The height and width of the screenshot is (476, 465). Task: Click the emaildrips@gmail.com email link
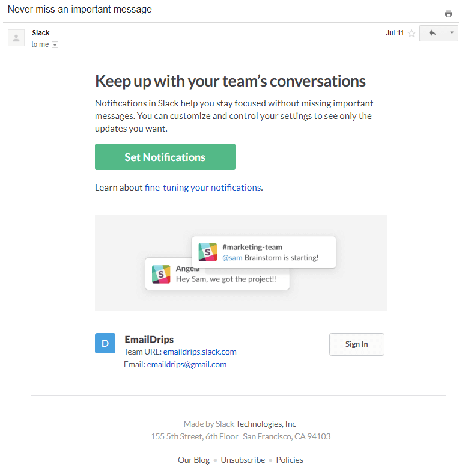coord(187,364)
